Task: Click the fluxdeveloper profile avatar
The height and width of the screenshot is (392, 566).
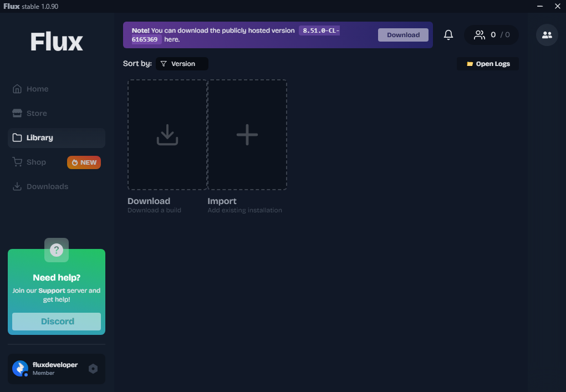Action: [x=20, y=369]
